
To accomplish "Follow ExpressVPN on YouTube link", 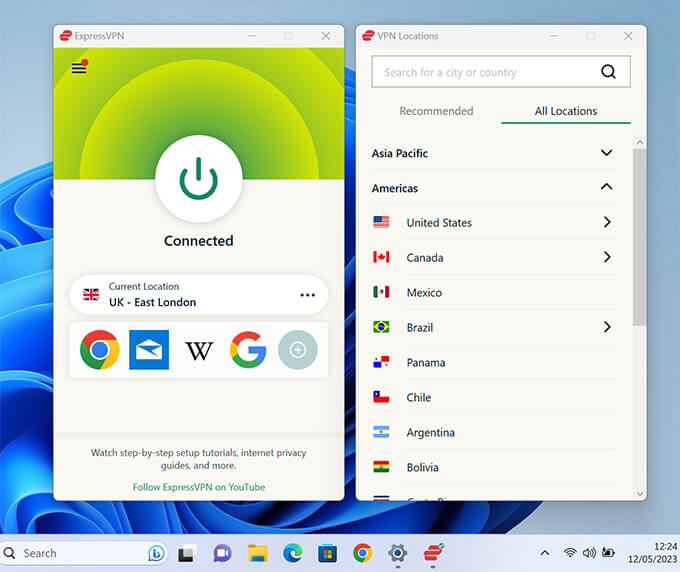I will click(x=199, y=487).
